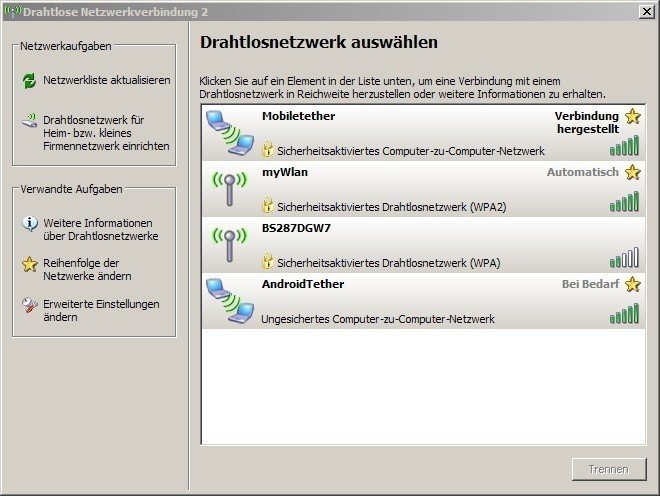Click the favorite star in myWlan row

(x=633, y=172)
